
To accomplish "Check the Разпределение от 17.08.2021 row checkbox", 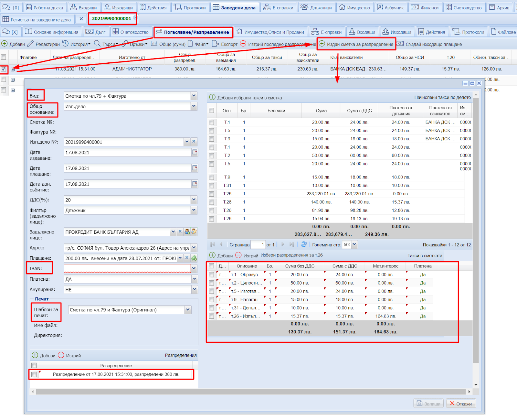I will point(34,374).
